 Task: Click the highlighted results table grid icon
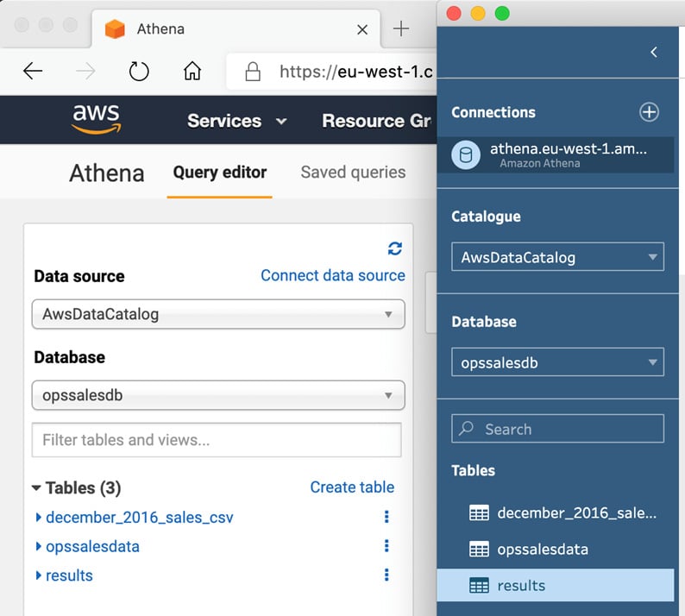click(x=479, y=586)
